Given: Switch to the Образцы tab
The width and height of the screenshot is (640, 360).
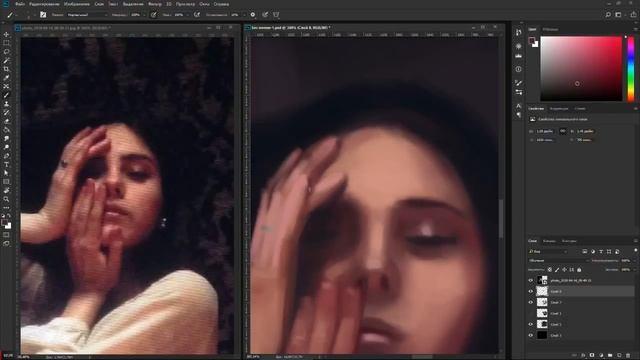Looking at the screenshot, I should (551, 29).
